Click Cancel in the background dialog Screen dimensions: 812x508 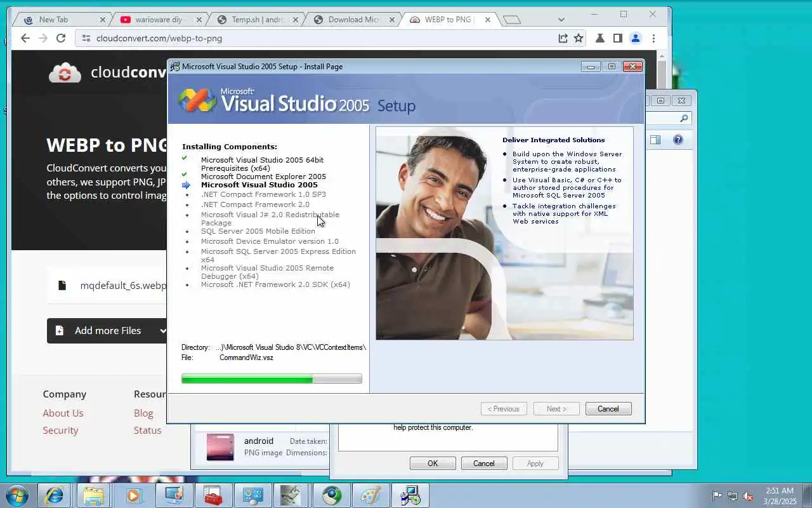483,464
